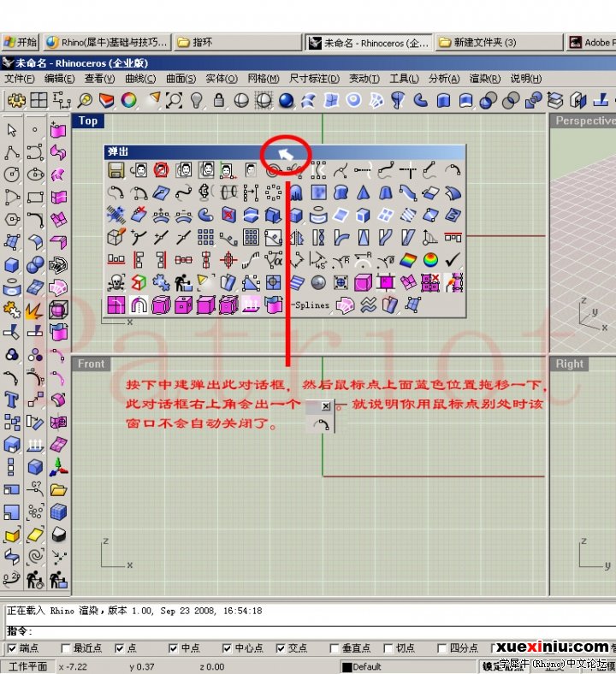Switch to the 指环 folder on taskbar
Screen dimensions: 616x674
238,42
